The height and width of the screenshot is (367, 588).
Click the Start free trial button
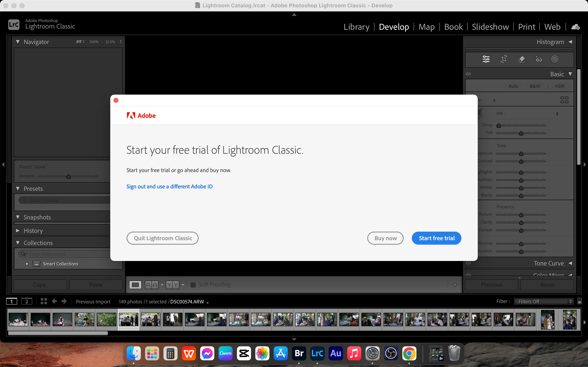[x=436, y=238]
